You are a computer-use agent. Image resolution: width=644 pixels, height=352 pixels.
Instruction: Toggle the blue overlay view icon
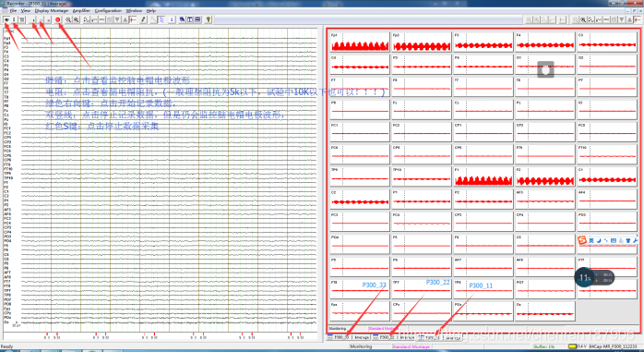click(162, 19)
